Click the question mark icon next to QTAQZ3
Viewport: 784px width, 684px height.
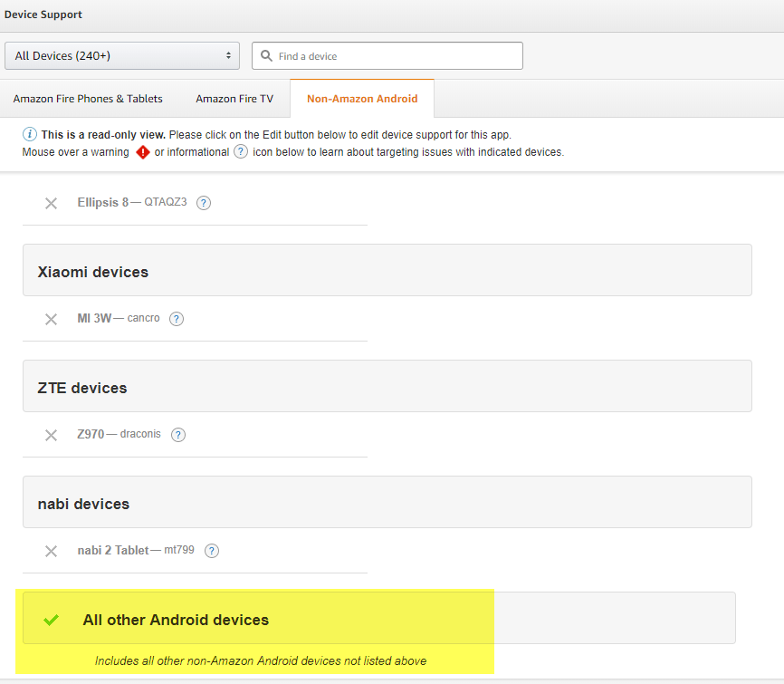203,203
